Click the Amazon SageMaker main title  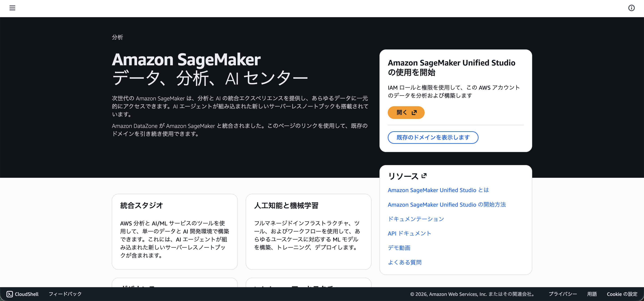pos(186,59)
